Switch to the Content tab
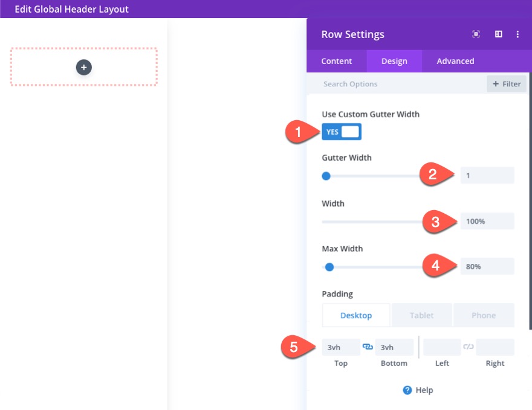Screen dimensions: 532x410 click(336, 60)
